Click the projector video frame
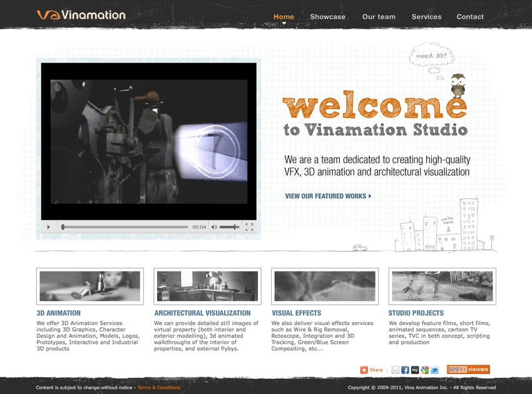The width and height of the screenshot is (532, 394). (148, 141)
